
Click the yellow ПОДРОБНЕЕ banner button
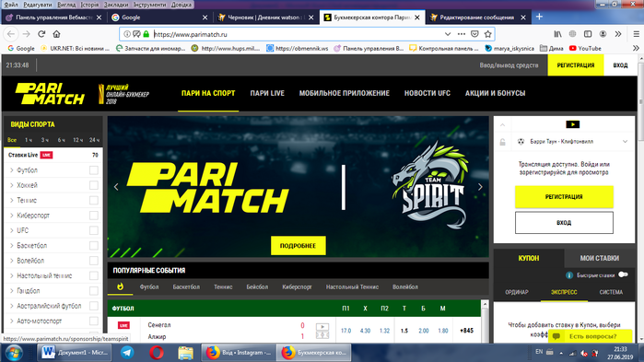(x=299, y=245)
